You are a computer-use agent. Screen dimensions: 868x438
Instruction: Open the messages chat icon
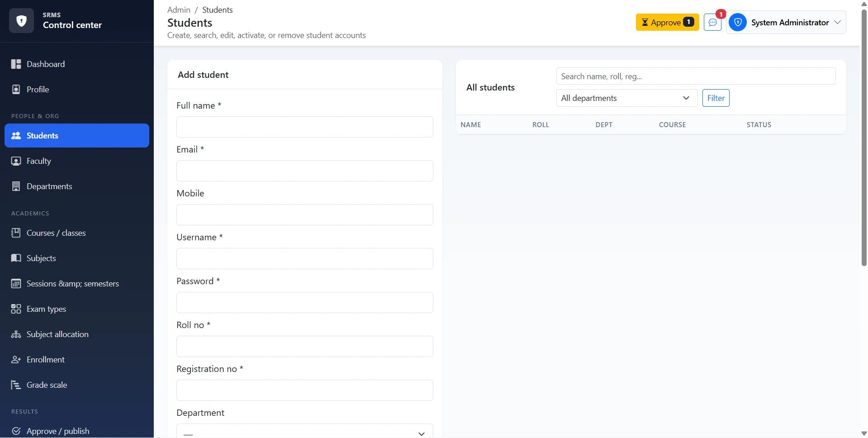(x=712, y=22)
